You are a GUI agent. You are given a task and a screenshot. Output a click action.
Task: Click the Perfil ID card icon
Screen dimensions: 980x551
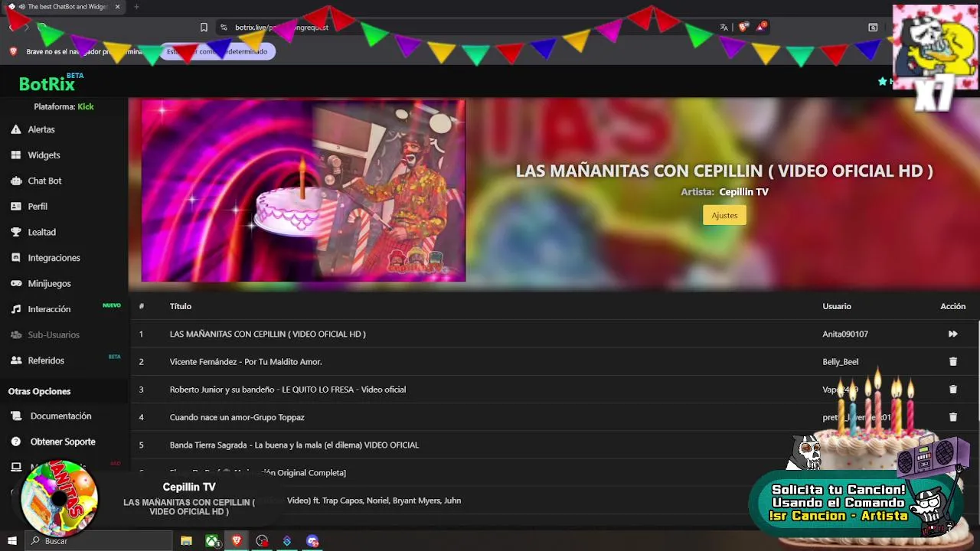[15, 206]
